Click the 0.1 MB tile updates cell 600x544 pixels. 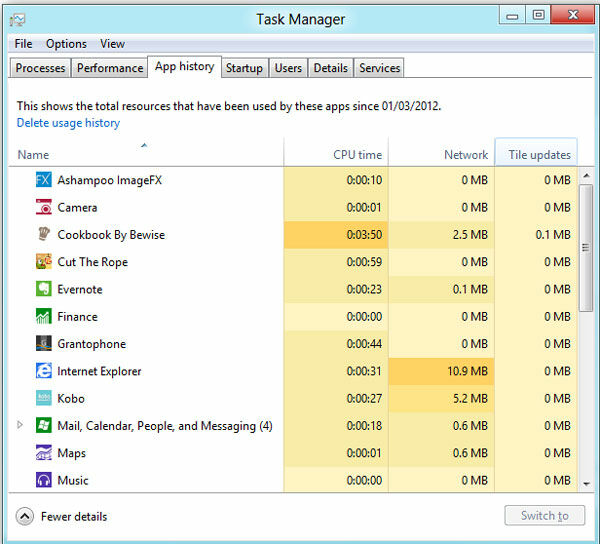coord(536,234)
